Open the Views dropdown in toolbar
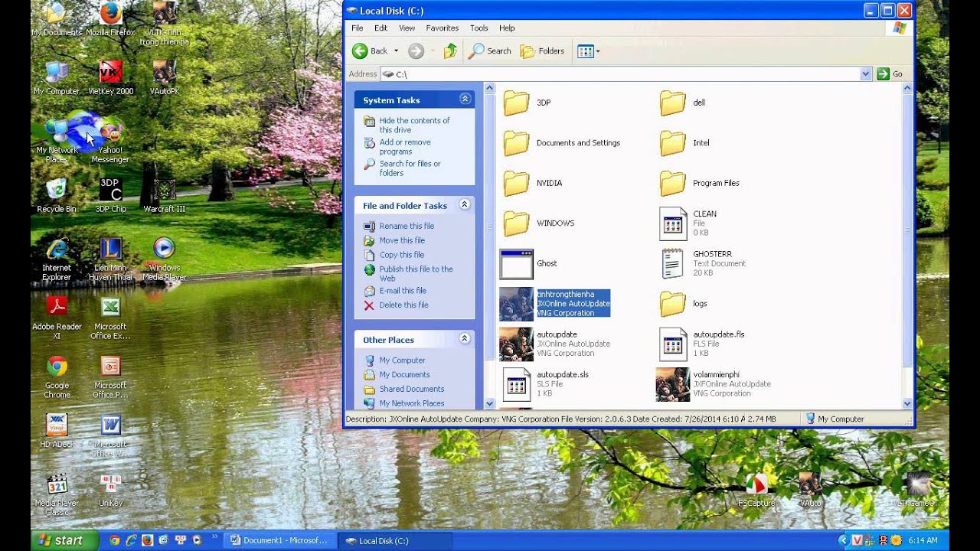 (x=588, y=51)
